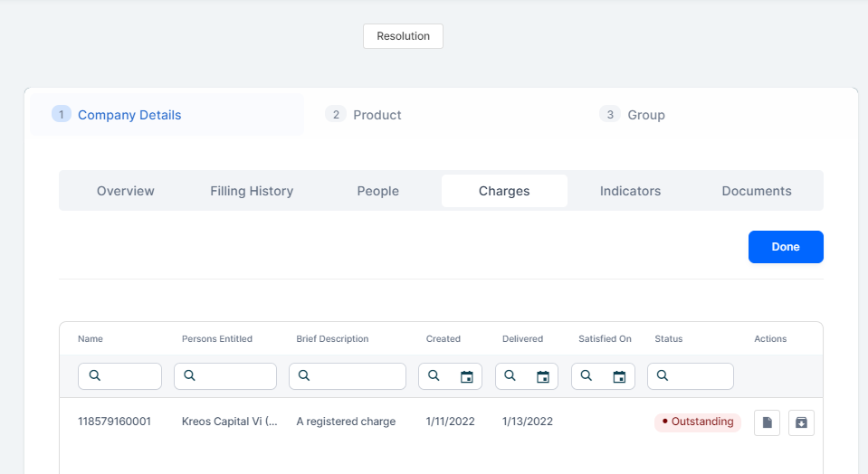The height and width of the screenshot is (474, 868).
Task: Sort by the Created column header
Action: pos(444,339)
